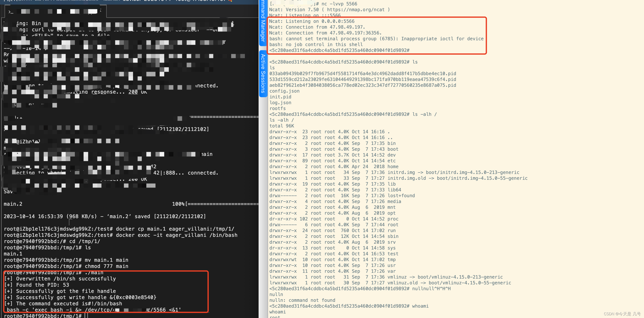This screenshot has height=318, width=644.
Task: Click 'chmod 777 main' command line
Action: (x=66, y=266)
